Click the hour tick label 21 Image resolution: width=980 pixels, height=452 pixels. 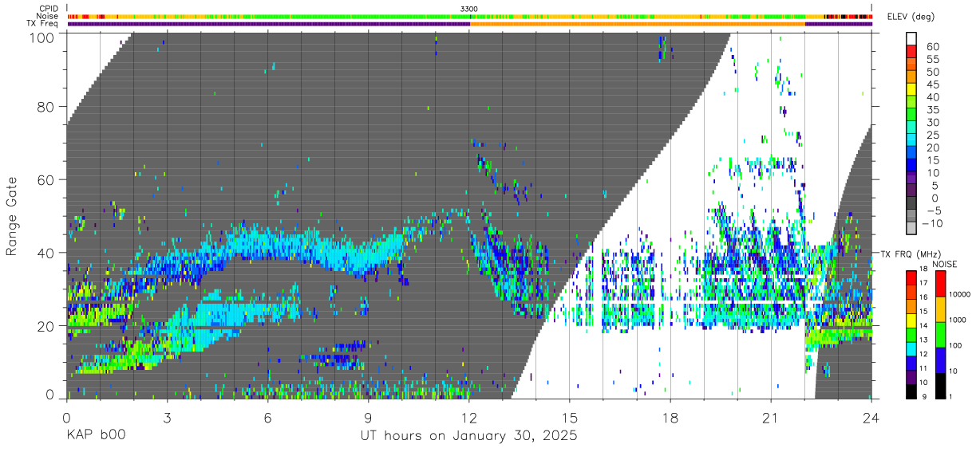(x=771, y=417)
